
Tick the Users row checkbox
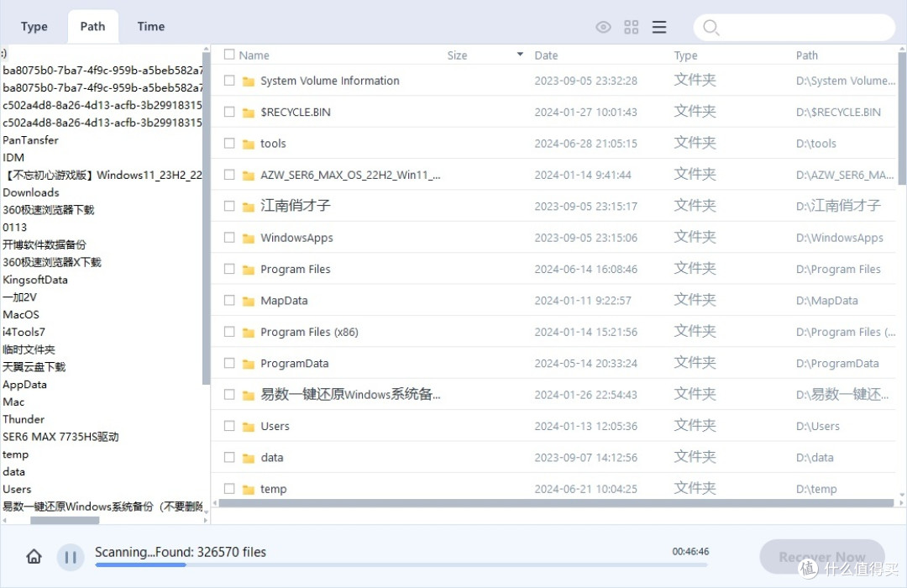pos(229,426)
